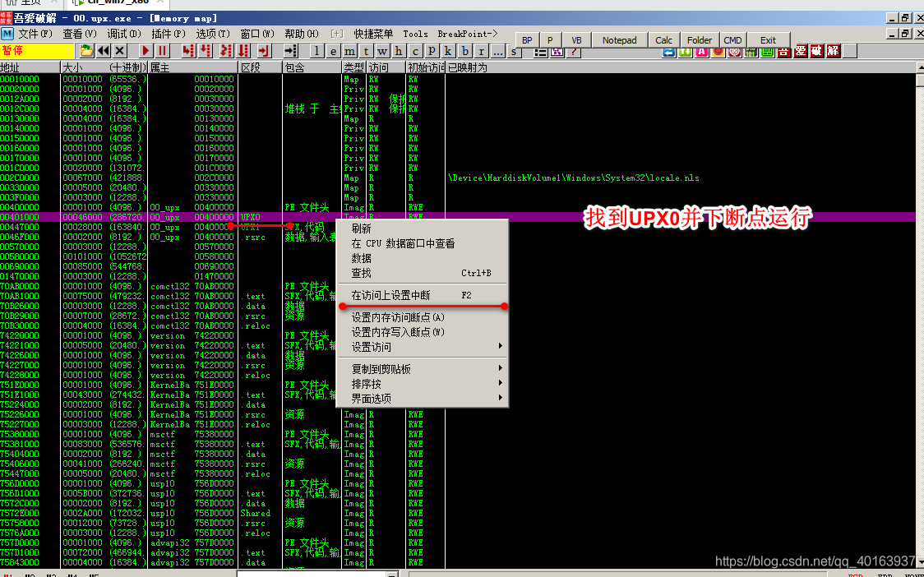
Task: Select the 0046F000 .rsrc memory row
Action: [x=458, y=237]
